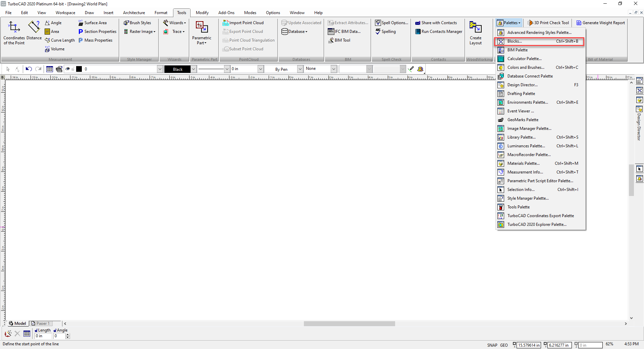Open the Materials Palette entry
Image resolution: width=644 pixels, height=349 pixels.
541,163
